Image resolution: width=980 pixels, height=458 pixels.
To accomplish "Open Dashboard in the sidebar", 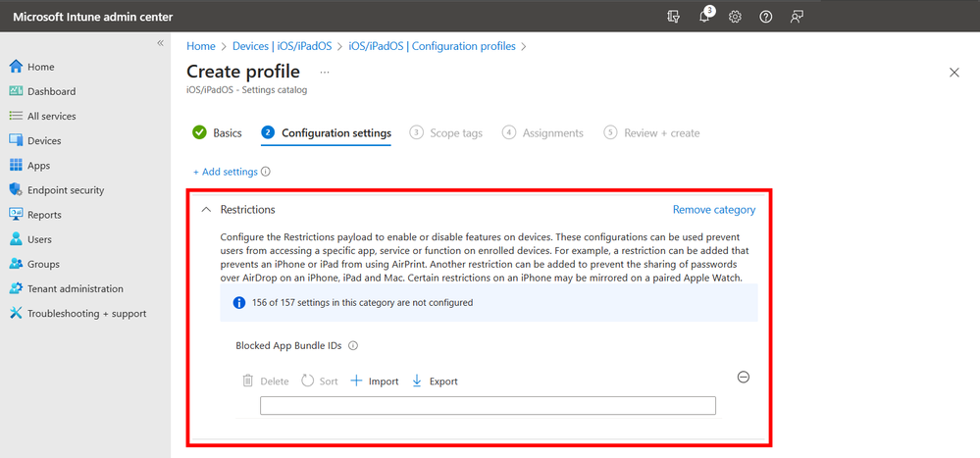I will [x=42, y=91].
